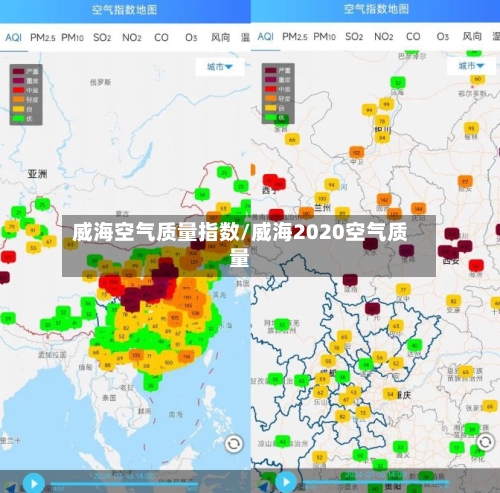Click the 良 yellow legend swatch, right map
This screenshot has width=500, height=493.
click(x=271, y=108)
